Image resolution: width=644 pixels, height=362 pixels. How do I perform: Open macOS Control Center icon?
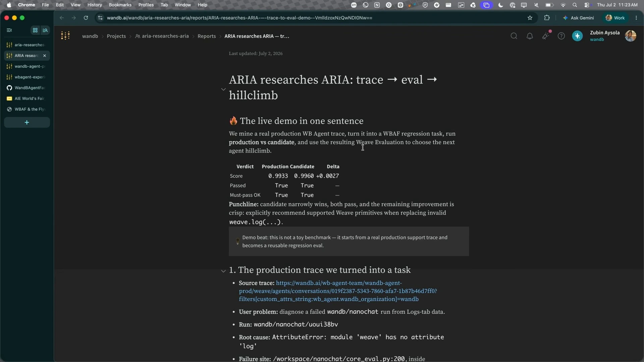tap(587, 5)
